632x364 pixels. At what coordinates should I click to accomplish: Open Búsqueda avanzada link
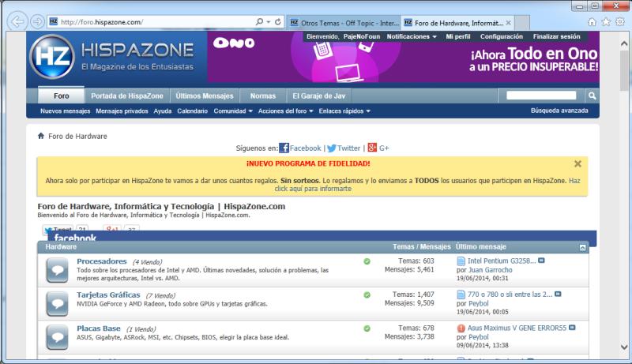(x=559, y=111)
